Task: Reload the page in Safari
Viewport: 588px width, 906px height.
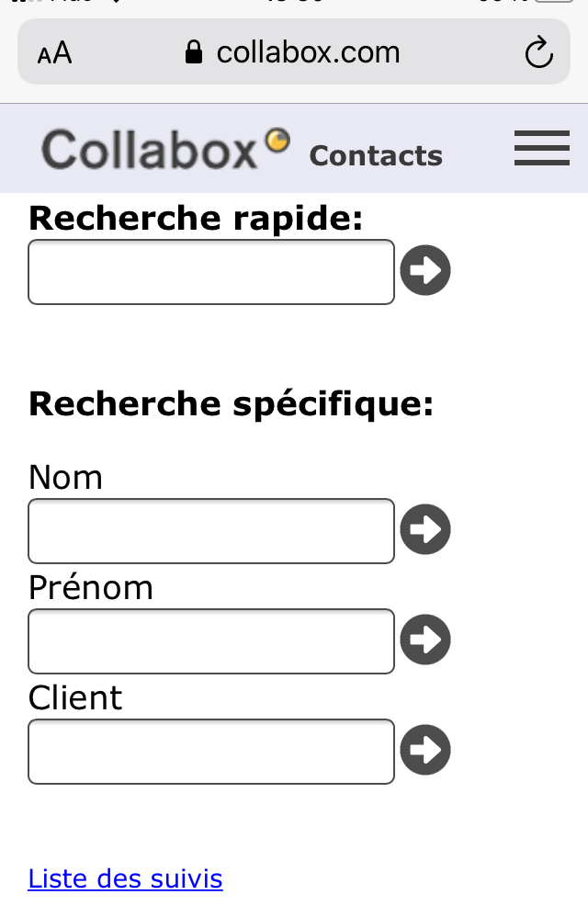Action: [x=539, y=52]
